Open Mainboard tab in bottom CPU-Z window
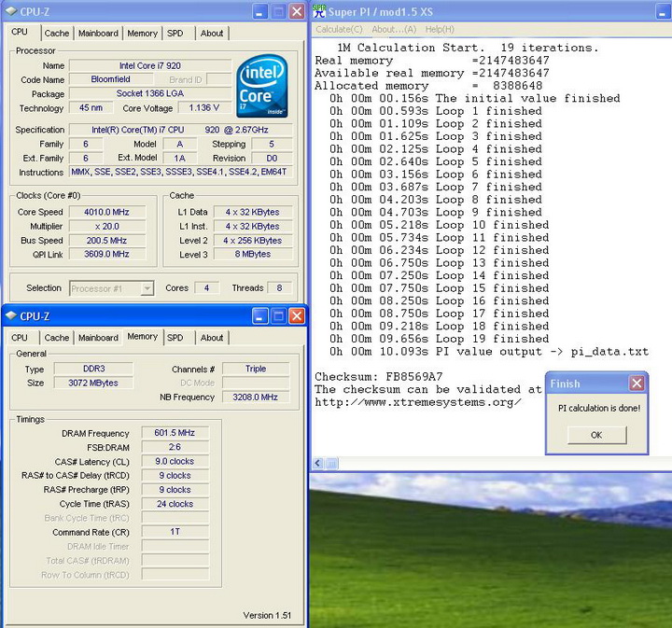This screenshot has height=628, width=672. click(98, 338)
